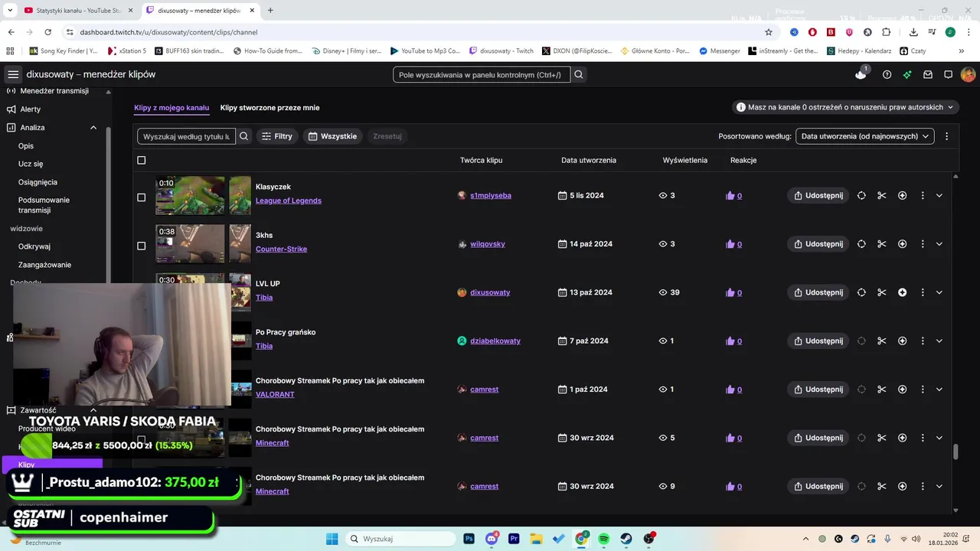Reload the page in the browser

coord(47,32)
